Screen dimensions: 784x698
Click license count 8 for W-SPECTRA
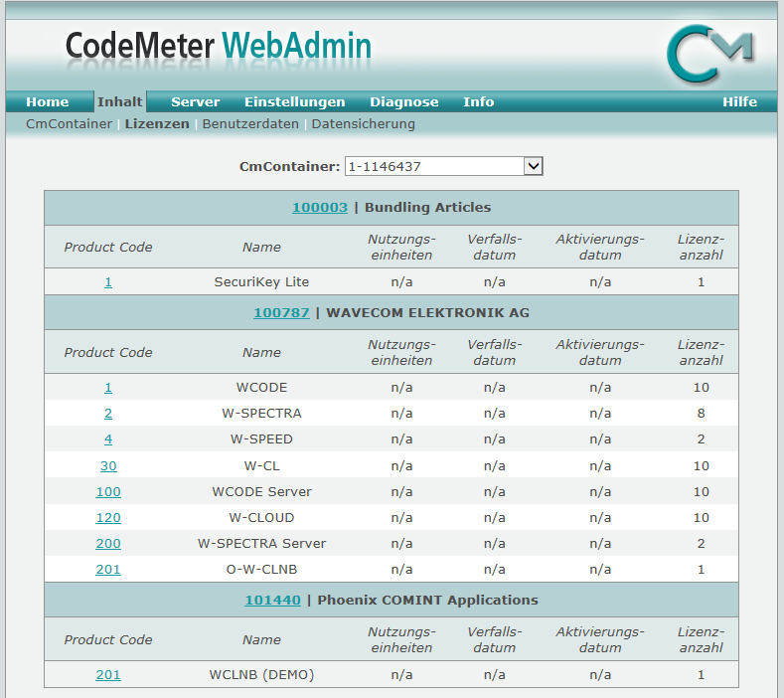coord(701,414)
